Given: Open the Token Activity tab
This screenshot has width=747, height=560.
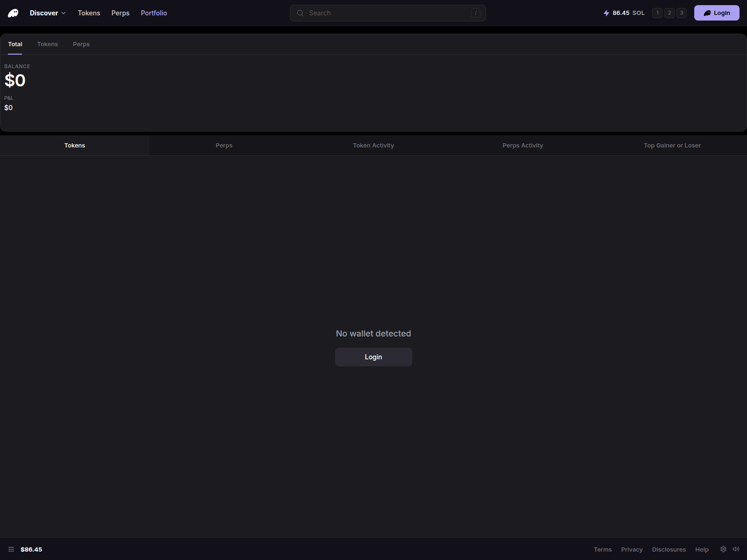Looking at the screenshot, I should [x=373, y=146].
